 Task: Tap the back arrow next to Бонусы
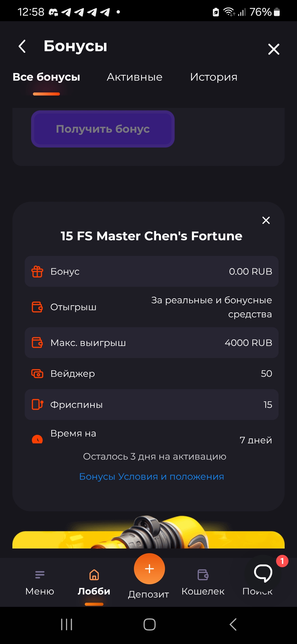(22, 46)
